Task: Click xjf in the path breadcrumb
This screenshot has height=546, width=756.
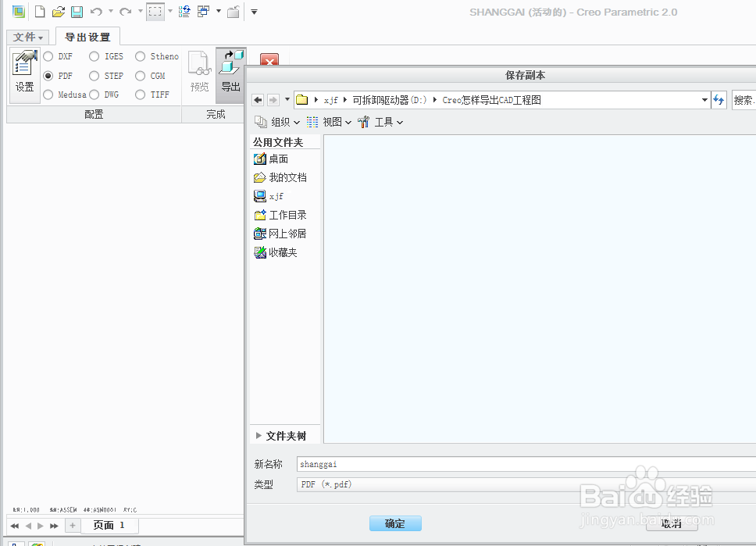Action: pos(331,100)
